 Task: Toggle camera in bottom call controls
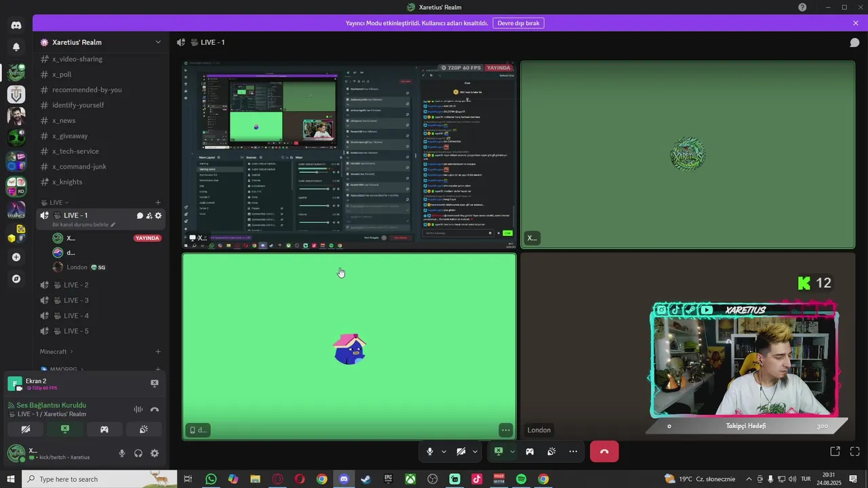tap(461, 451)
